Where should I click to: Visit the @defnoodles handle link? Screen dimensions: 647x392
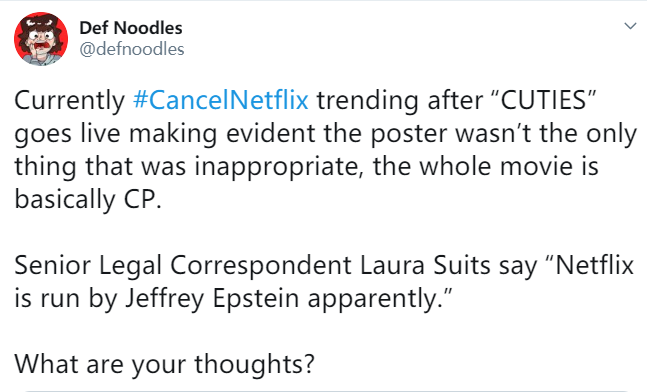[x=132, y=49]
